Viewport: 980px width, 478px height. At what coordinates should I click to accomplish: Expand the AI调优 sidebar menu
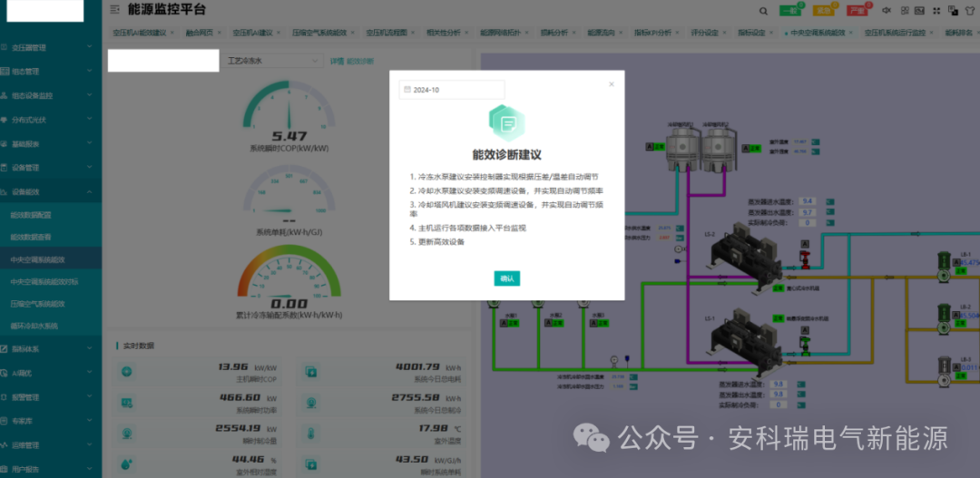point(51,373)
